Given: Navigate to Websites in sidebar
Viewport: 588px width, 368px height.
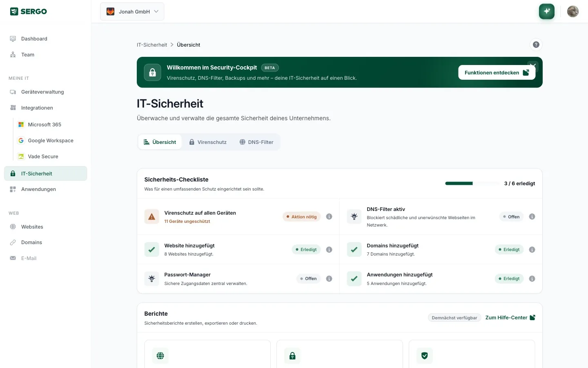Looking at the screenshot, I should pos(46,227).
